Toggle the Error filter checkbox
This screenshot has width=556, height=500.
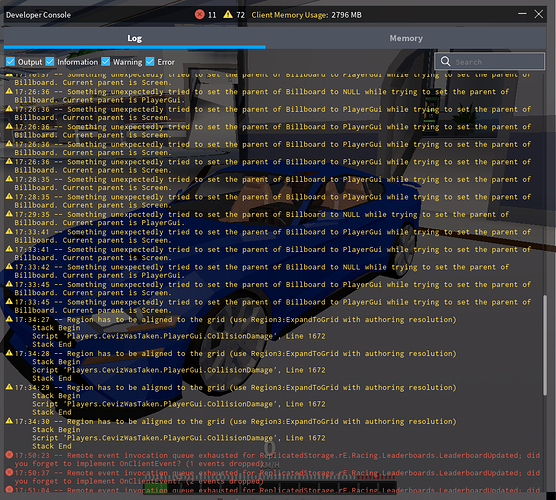point(150,62)
